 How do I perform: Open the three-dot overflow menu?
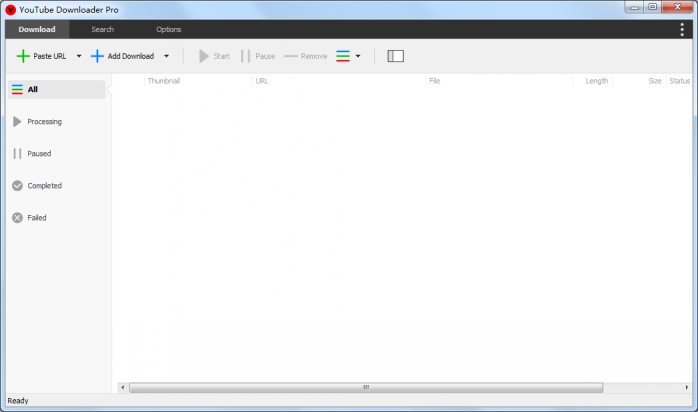(x=682, y=29)
